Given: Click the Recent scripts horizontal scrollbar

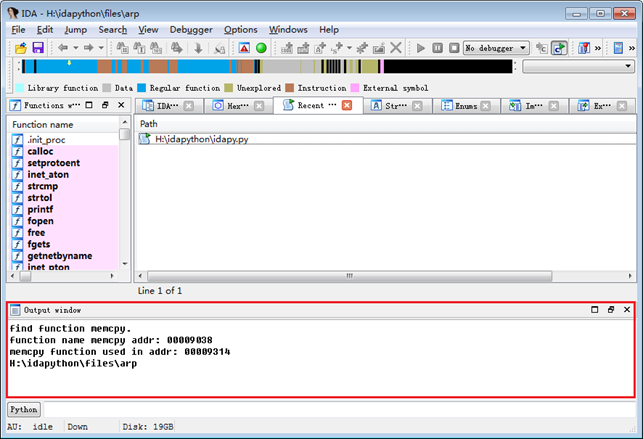Looking at the screenshot, I should (350, 276).
